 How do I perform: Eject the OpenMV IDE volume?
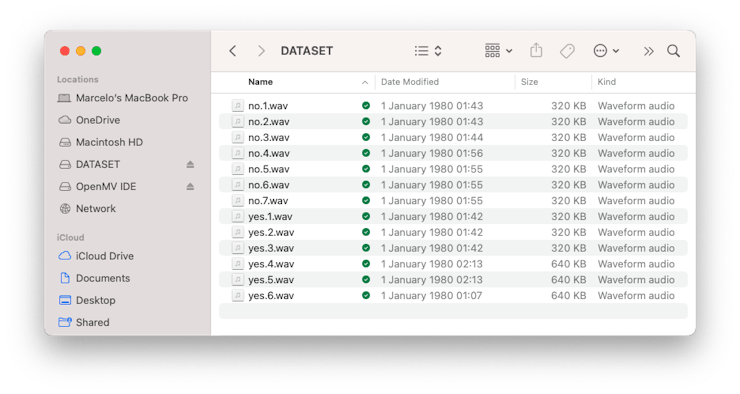pos(190,186)
